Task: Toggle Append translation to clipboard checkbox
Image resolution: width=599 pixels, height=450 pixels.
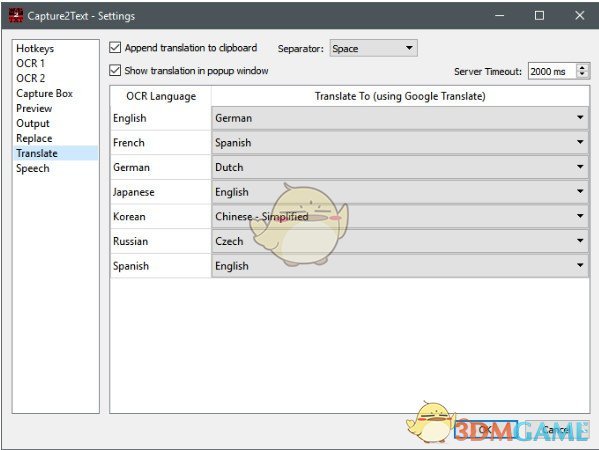Action: 115,48
